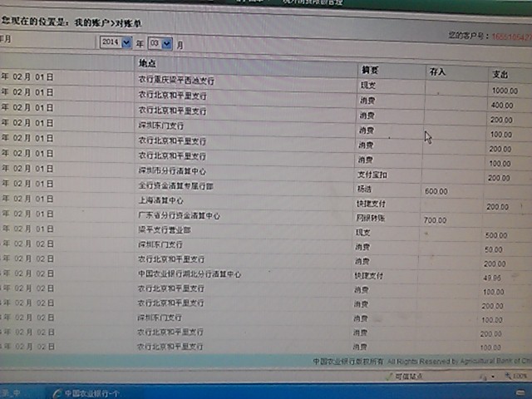Screen dimensions: 532x399
Task: Click the 地点 column header
Action: pos(147,63)
